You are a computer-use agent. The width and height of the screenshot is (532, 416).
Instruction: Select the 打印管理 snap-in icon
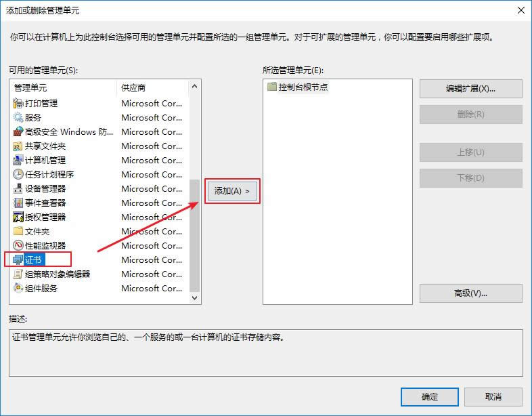click(x=18, y=104)
